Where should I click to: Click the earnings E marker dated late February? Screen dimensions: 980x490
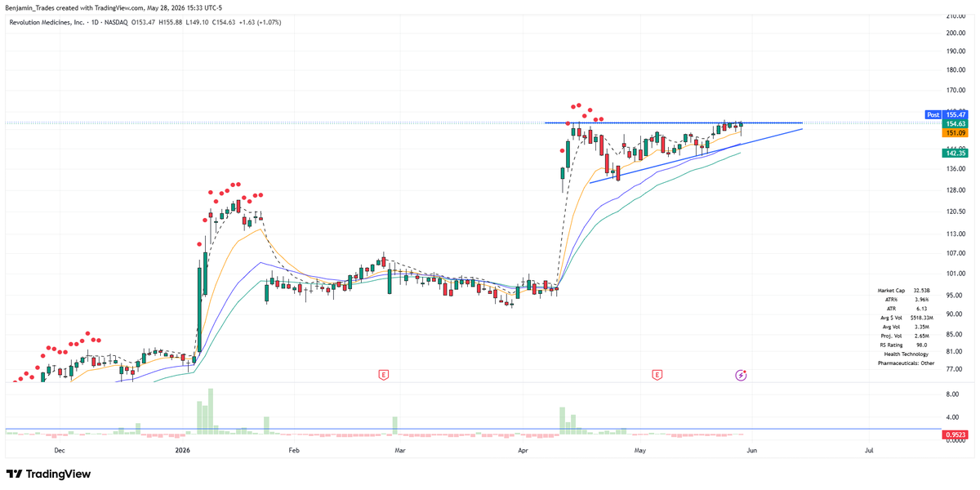(383, 375)
